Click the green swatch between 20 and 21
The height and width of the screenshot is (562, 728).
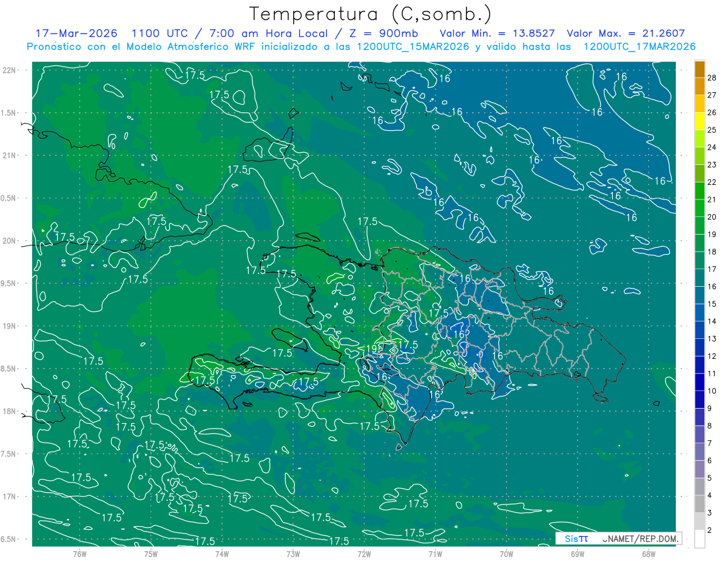(699, 208)
